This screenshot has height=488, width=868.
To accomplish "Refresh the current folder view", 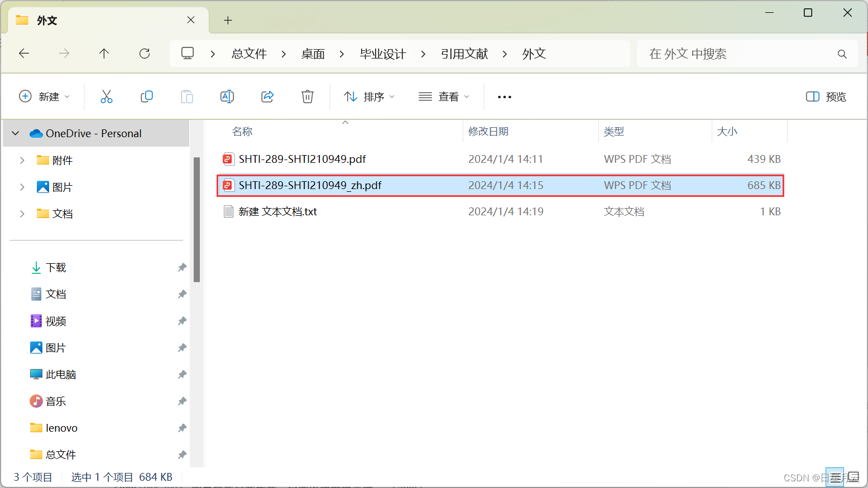I will click(145, 54).
